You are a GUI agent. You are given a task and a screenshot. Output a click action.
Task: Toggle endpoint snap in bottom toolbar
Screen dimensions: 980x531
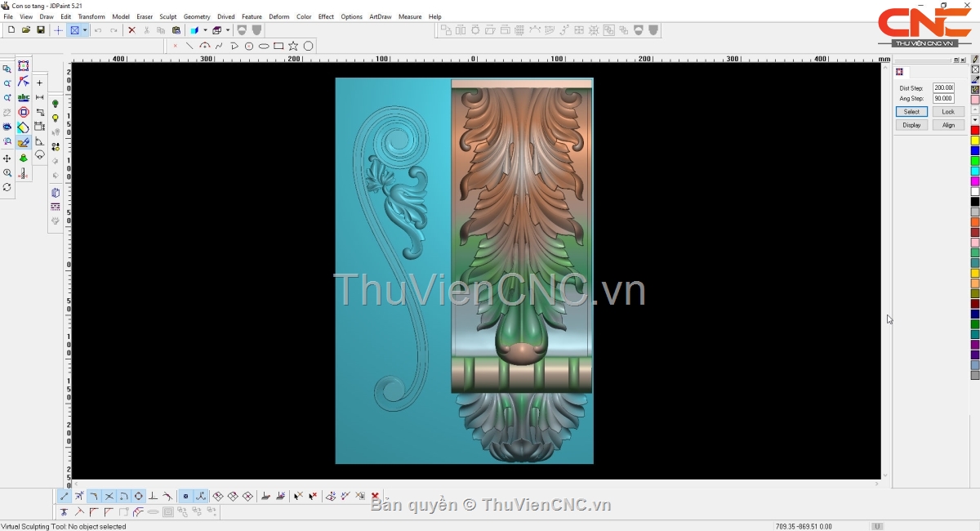65,497
